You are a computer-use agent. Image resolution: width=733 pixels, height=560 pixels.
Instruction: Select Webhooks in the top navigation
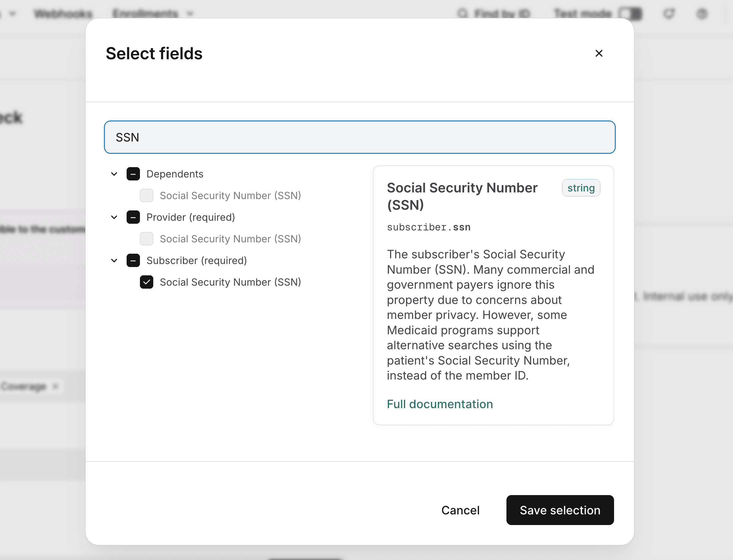(x=63, y=14)
